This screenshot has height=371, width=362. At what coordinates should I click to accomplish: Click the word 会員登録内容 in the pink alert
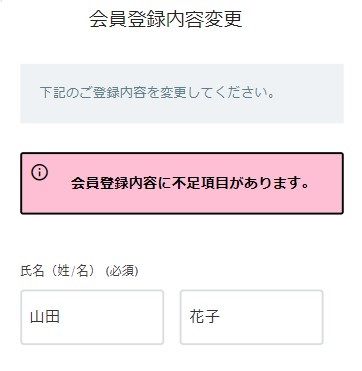(x=114, y=183)
